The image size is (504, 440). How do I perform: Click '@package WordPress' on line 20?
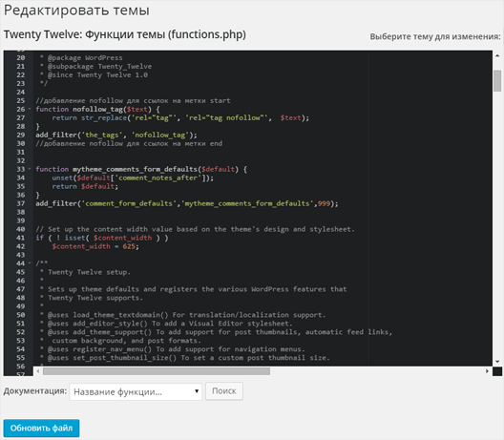tap(85, 58)
